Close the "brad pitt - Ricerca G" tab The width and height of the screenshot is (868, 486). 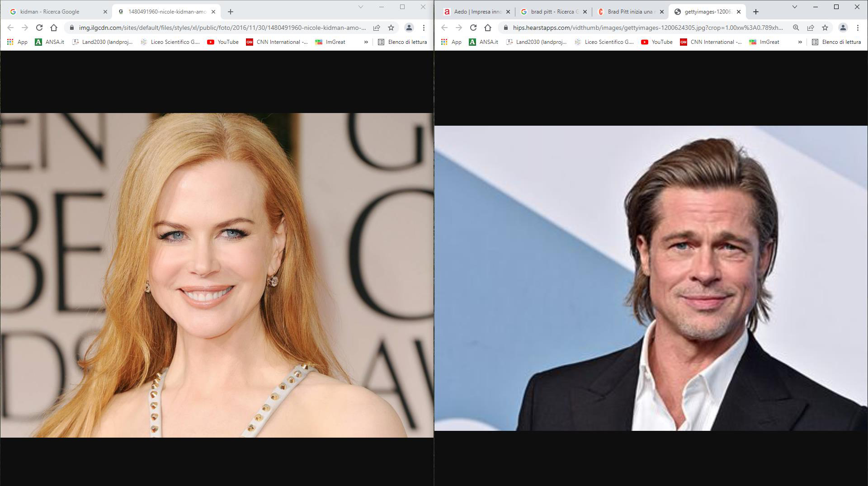pos(585,12)
